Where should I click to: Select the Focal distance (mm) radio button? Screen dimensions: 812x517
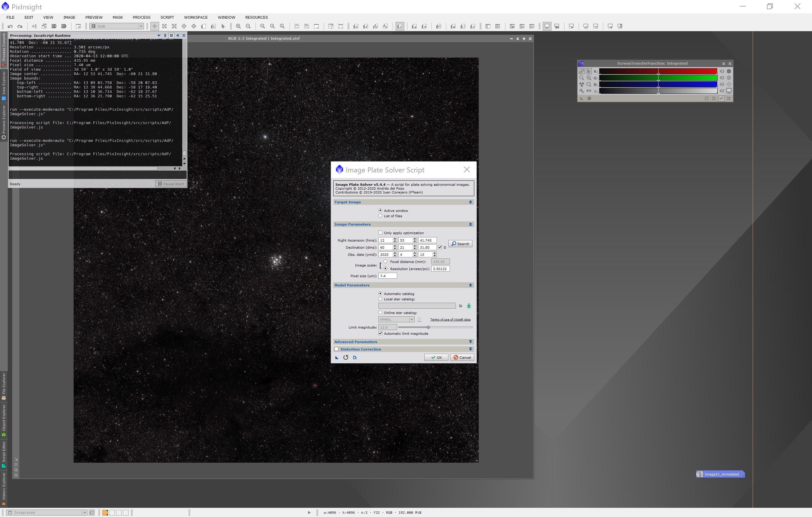386,261
